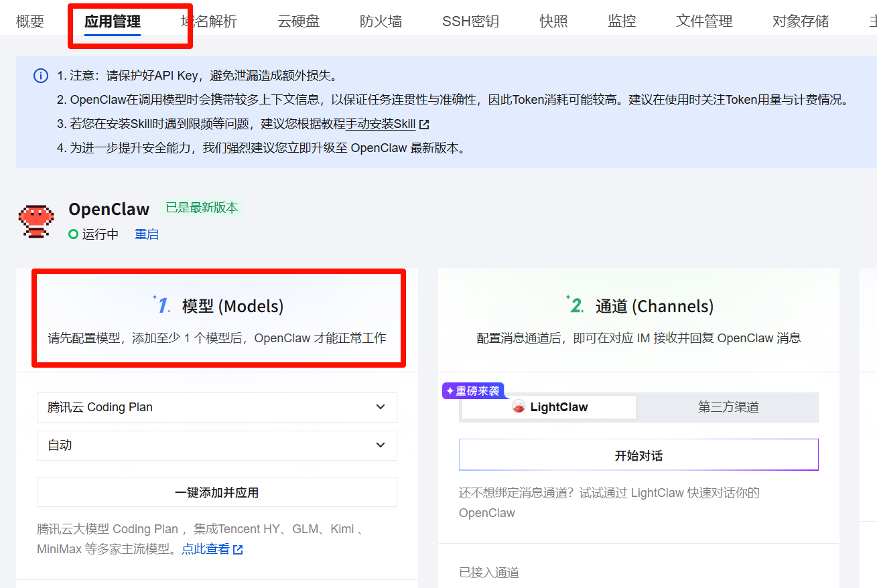This screenshot has height=588, width=877.
Task: Click external-link icon next to 点此查看
Action: [238, 550]
